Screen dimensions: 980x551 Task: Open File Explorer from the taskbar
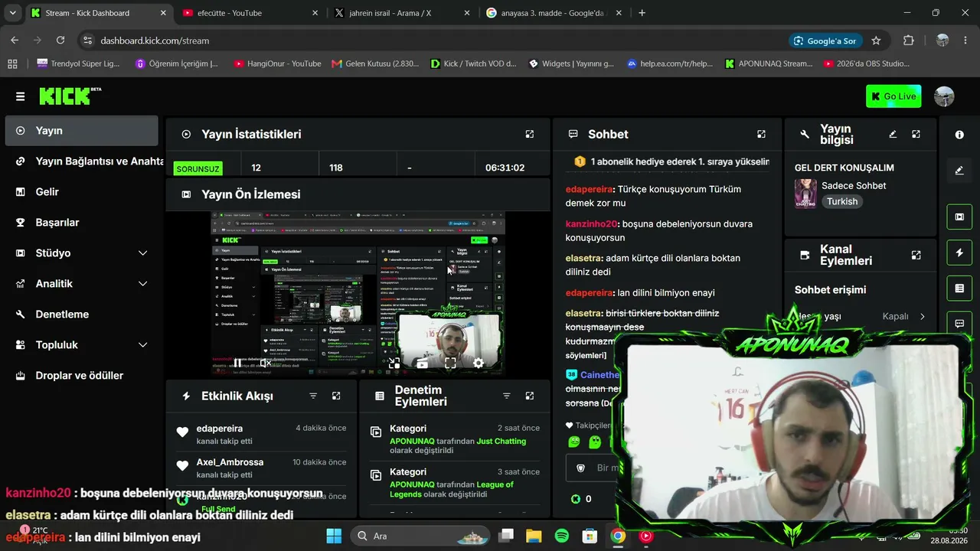[534, 536]
